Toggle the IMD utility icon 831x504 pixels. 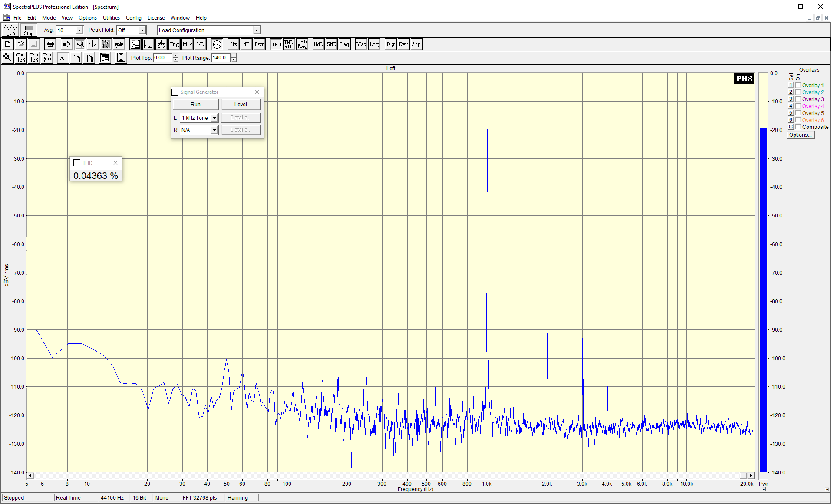pos(318,44)
